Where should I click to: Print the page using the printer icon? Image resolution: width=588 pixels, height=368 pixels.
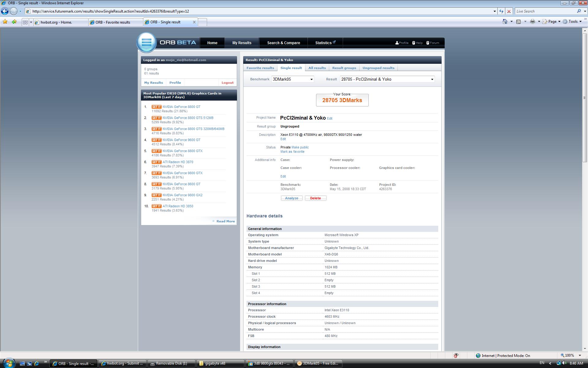coord(533,21)
